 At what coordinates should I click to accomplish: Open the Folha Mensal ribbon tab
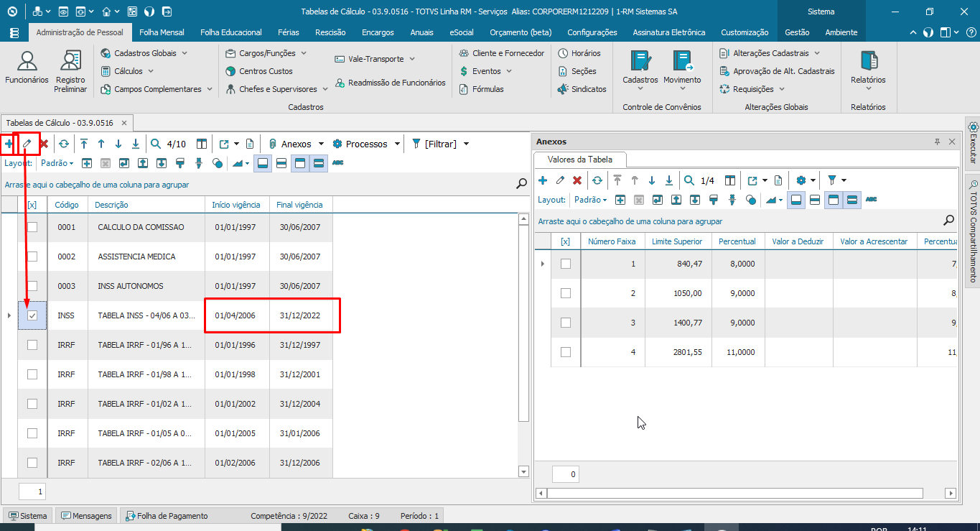[162, 32]
